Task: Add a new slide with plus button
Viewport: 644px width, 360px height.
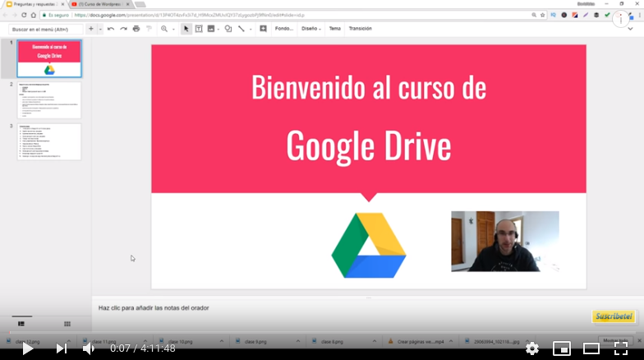Action: (91, 29)
